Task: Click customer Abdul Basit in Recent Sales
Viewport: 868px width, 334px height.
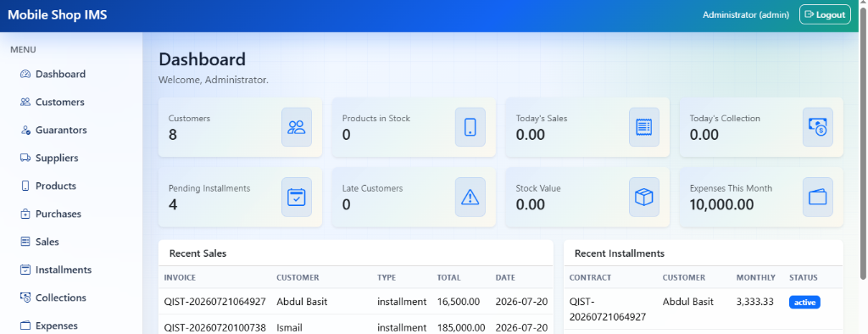Action: tap(303, 302)
